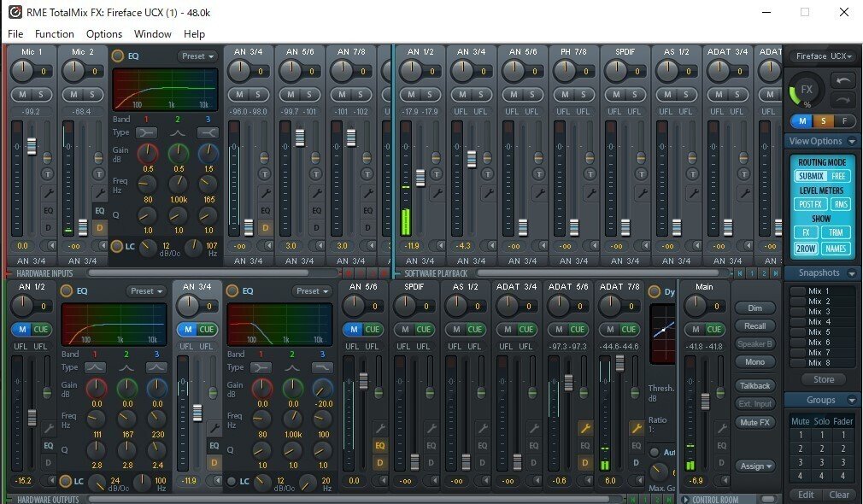
Task: Toggle EQ power ring on Mic 2 panel
Action: (x=117, y=56)
